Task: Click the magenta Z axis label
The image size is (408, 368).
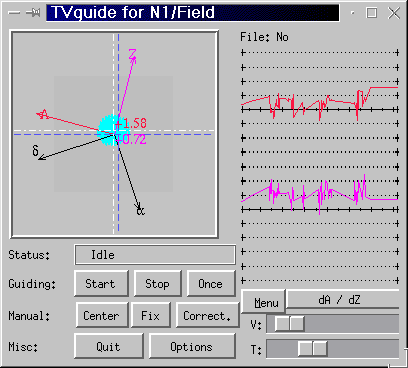Action: pyautogui.click(x=133, y=54)
